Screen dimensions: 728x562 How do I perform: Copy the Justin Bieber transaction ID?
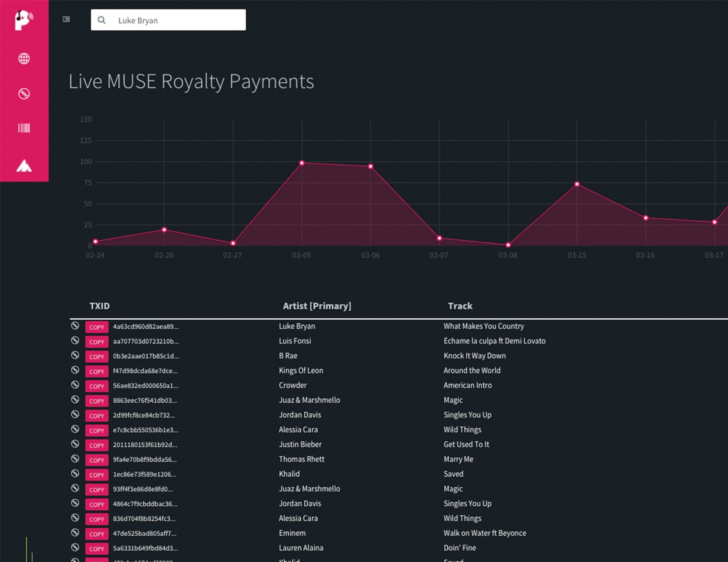click(x=97, y=445)
